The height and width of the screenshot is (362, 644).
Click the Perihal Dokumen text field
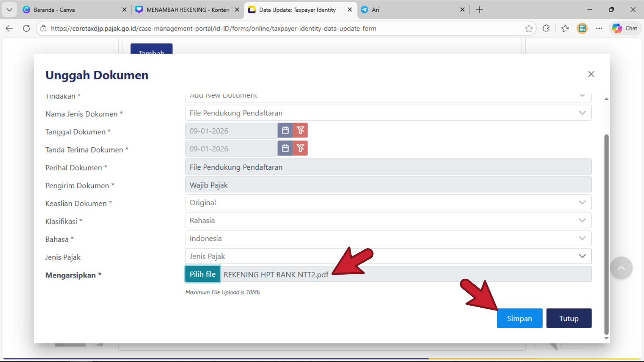pyautogui.click(x=388, y=167)
